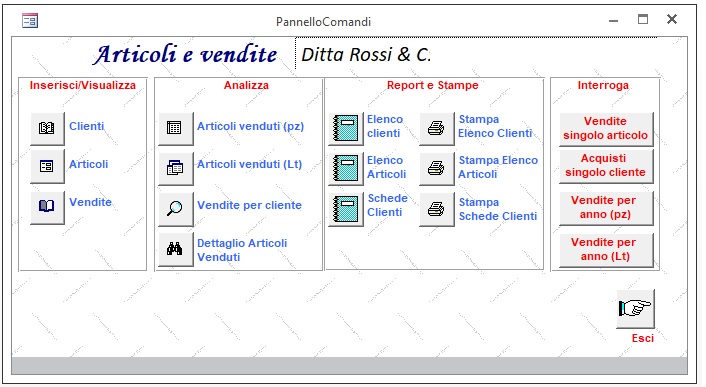Open the Clienti form via book icon

(x=47, y=128)
